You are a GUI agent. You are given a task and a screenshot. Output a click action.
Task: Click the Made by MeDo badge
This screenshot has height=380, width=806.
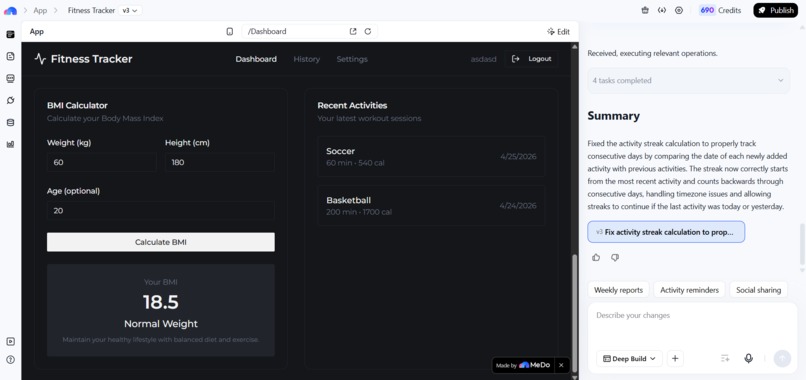click(x=523, y=365)
